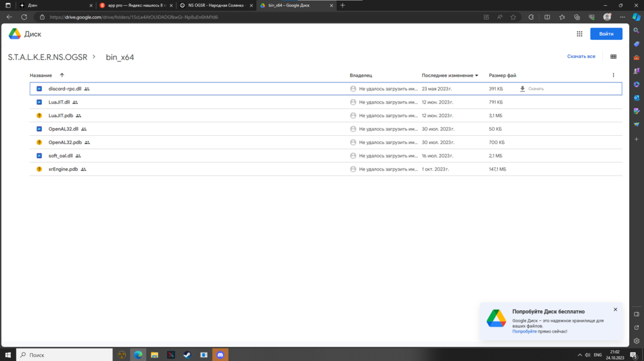This screenshot has height=361, width=644.
Task: Switch to the NS OGSR browser tab
Action: [215, 5]
